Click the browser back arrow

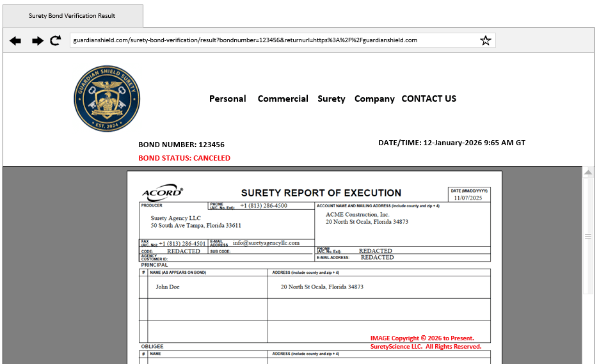click(x=15, y=40)
